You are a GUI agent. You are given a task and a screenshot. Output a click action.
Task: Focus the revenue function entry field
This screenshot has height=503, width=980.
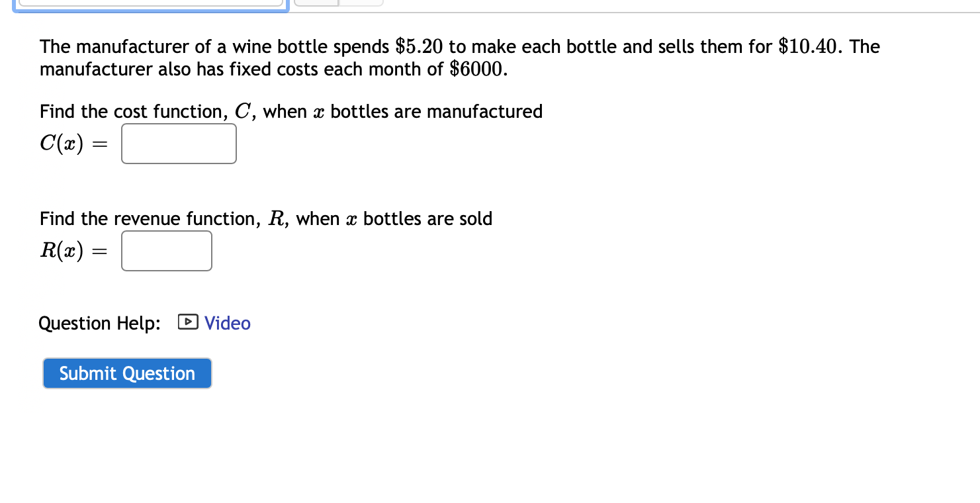coord(166,250)
